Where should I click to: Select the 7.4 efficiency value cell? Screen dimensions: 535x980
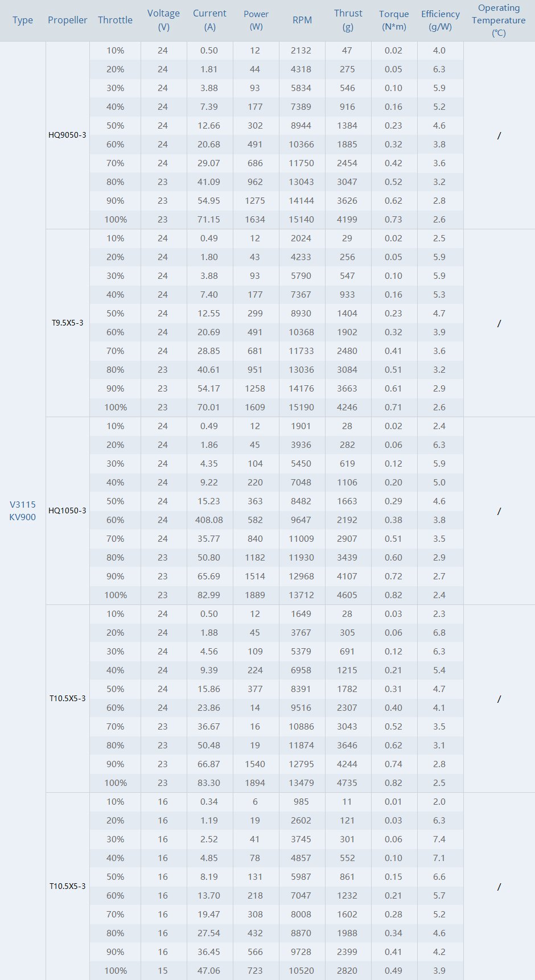pos(439,839)
